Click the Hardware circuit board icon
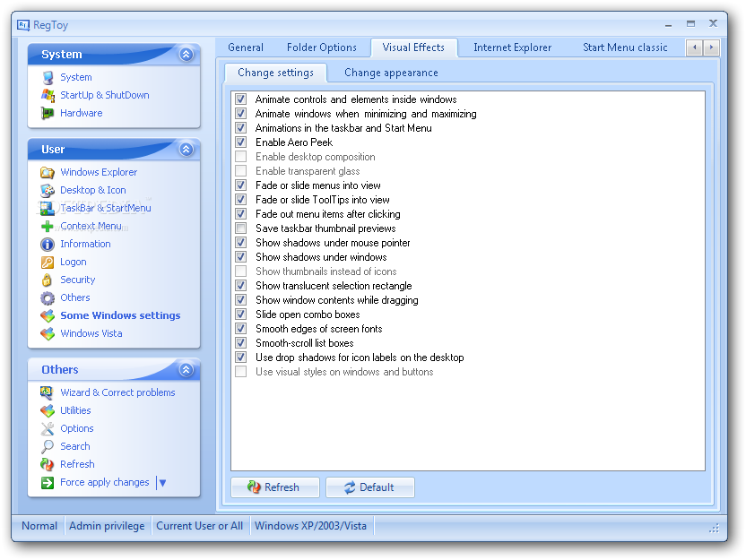746x560 pixels. pos(48,113)
